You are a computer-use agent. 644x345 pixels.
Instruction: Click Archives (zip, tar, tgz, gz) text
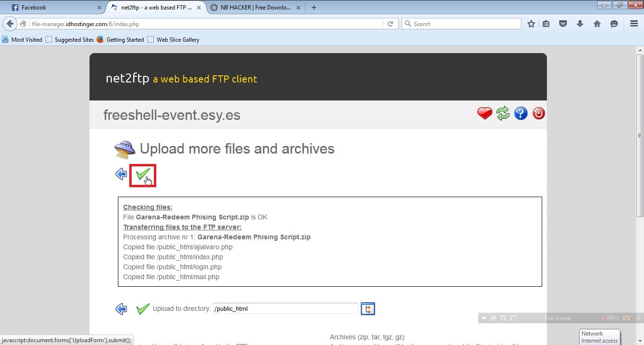click(367, 337)
